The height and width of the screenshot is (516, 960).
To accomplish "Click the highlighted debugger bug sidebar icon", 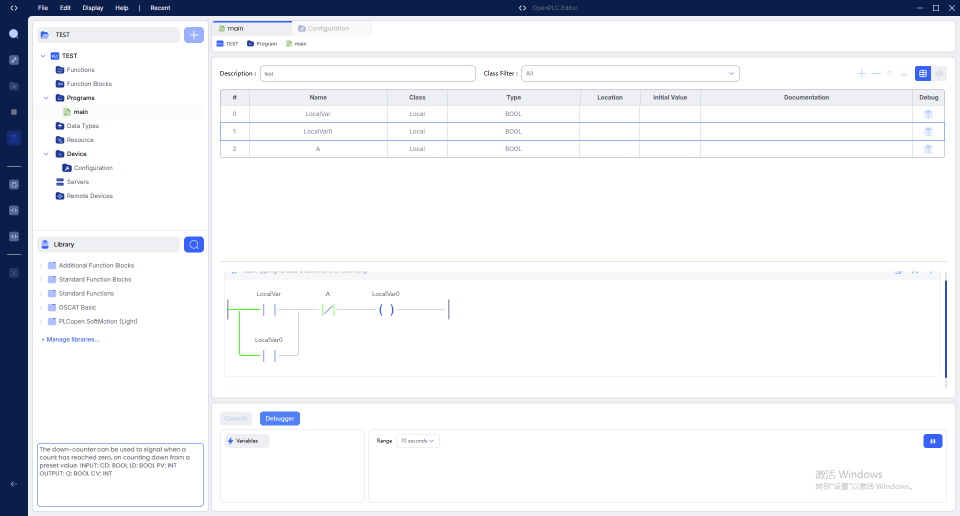I will (13, 138).
